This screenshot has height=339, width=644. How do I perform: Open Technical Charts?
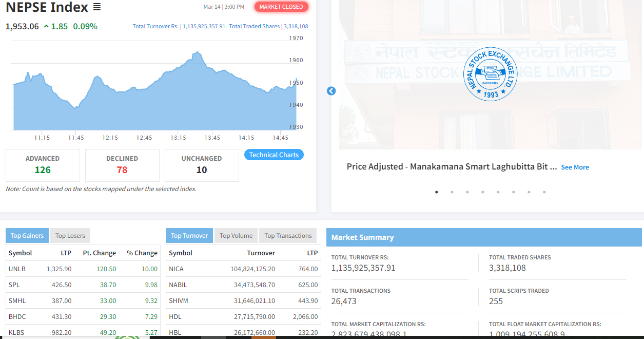tap(274, 155)
